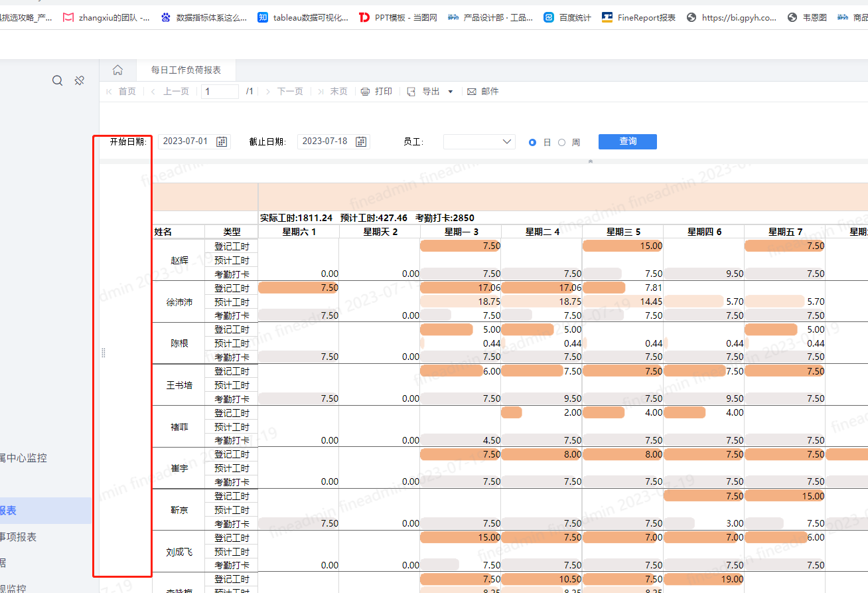Screen dimensions: 868x593
Task: Open the https://bi.gpyh.co bookmark
Action: [732, 18]
